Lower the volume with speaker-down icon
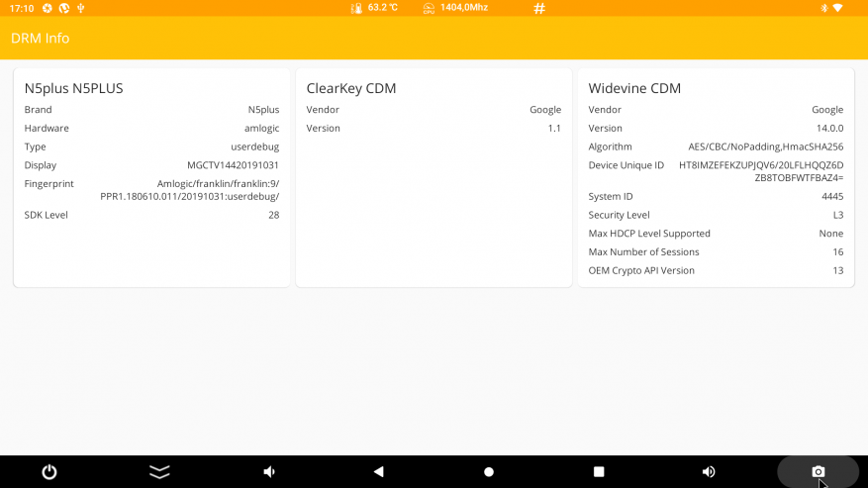The height and width of the screenshot is (488, 868). (x=269, y=472)
